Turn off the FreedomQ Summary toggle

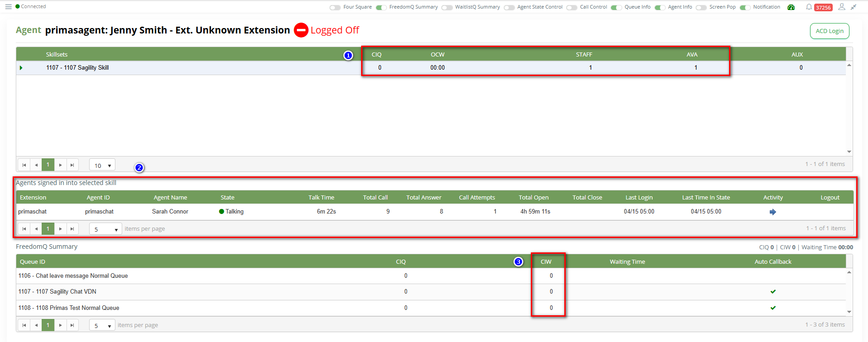pos(381,7)
